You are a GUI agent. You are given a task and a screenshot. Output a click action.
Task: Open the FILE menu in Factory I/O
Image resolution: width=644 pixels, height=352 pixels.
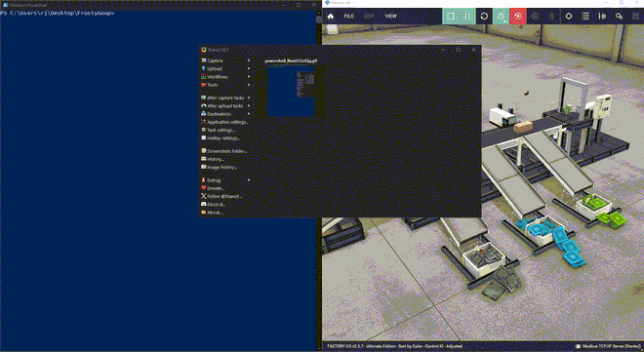pos(348,17)
